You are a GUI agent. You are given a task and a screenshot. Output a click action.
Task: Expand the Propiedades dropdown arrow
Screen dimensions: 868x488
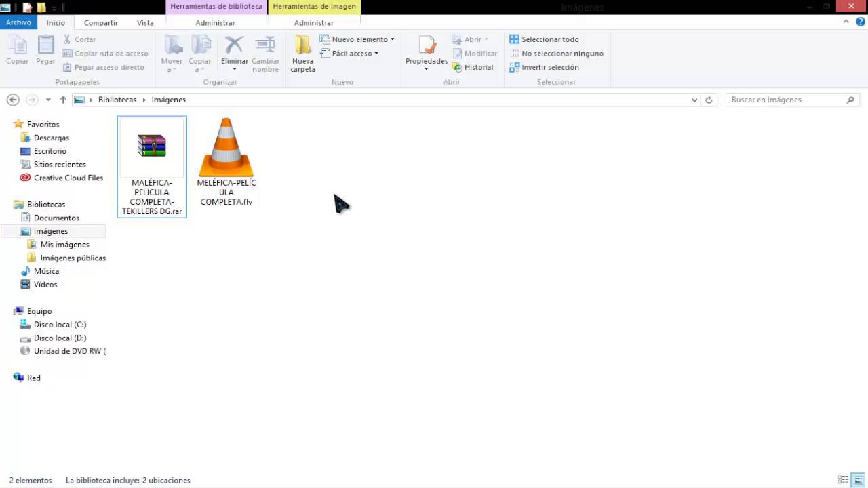click(x=427, y=69)
